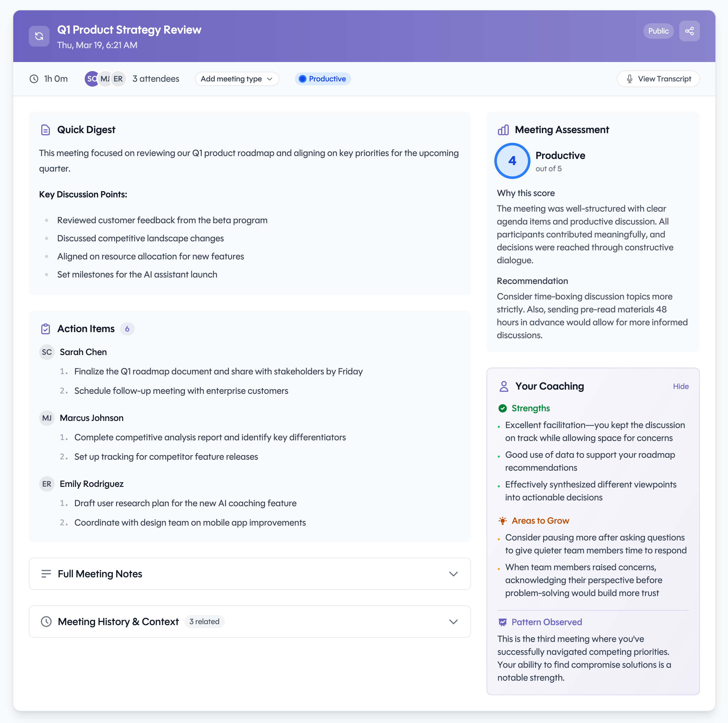This screenshot has width=728, height=723.
Task: Click the Pattern Observed chart icon
Action: pyautogui.click(x=502, y=622)
